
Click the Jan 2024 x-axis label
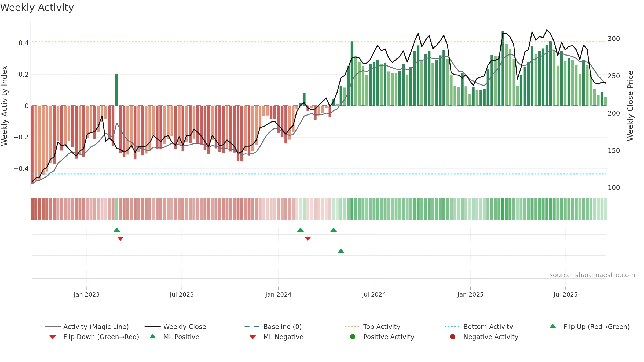click(x=278, y=295)
